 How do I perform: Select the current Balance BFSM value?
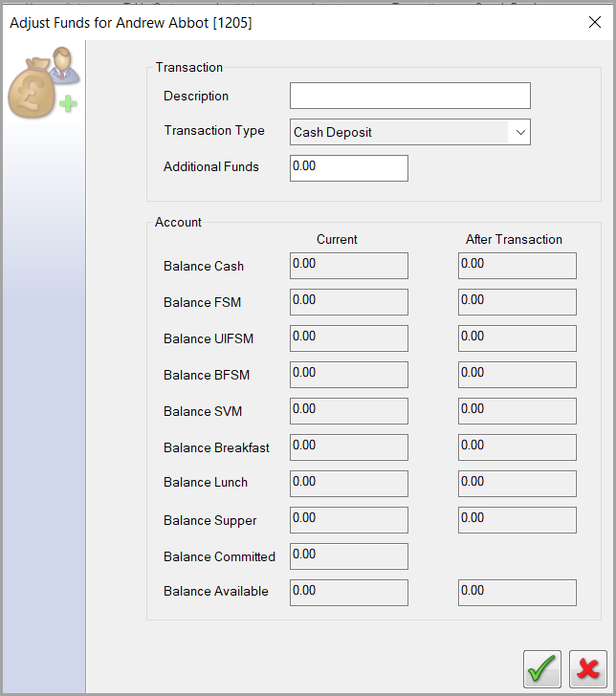pos(348,375)
